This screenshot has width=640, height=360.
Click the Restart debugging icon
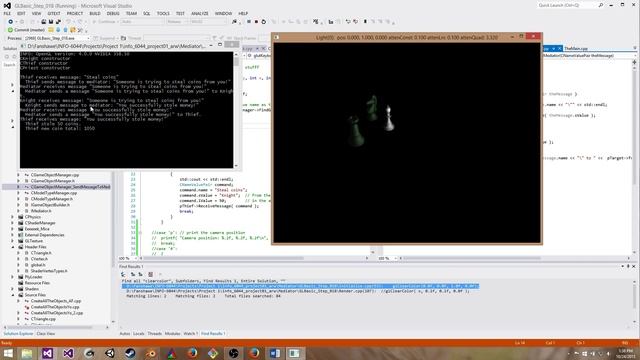(264, 22)
